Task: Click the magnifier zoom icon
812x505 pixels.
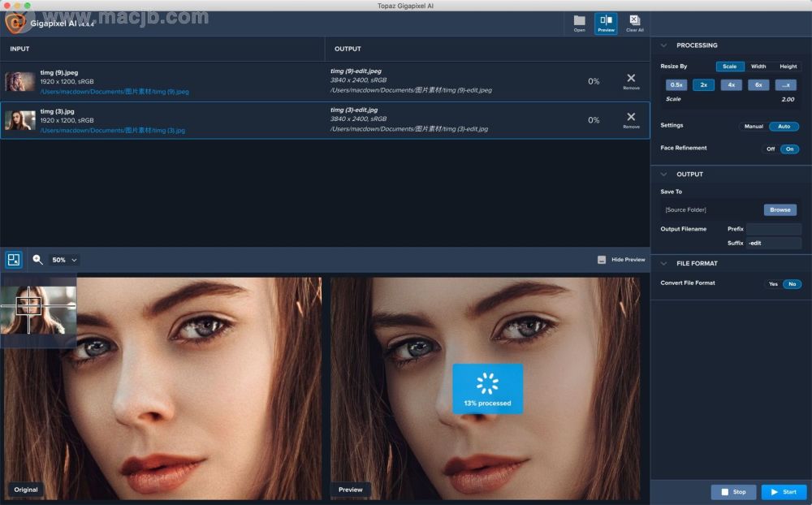Action: (37, 260)
